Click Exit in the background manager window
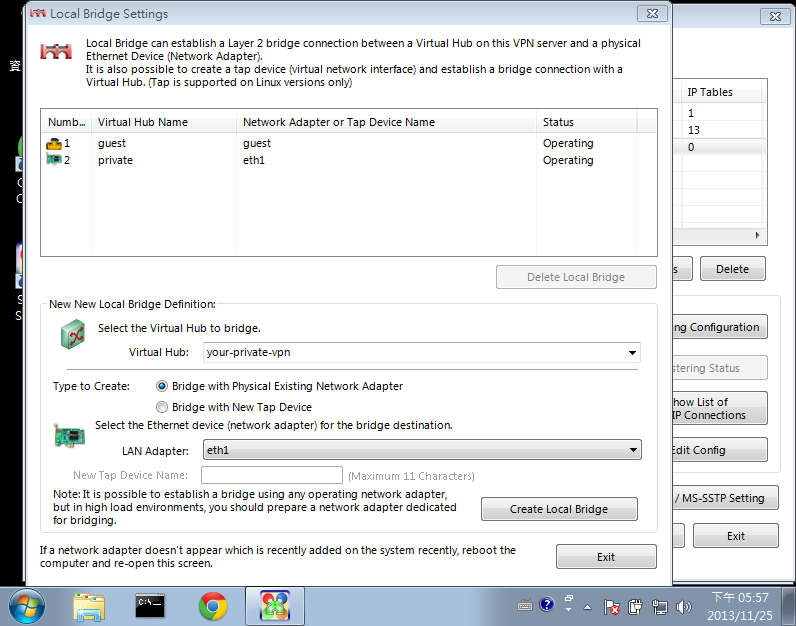 pos(736,536)
